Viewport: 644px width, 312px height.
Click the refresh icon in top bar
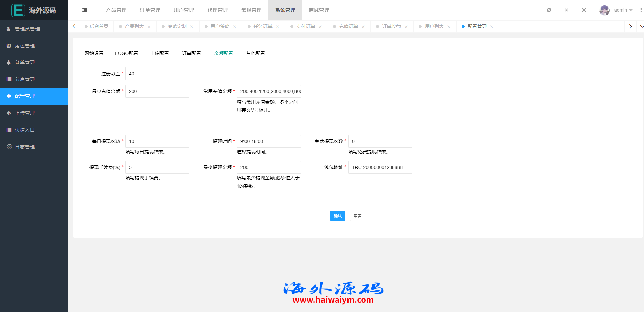549,10
